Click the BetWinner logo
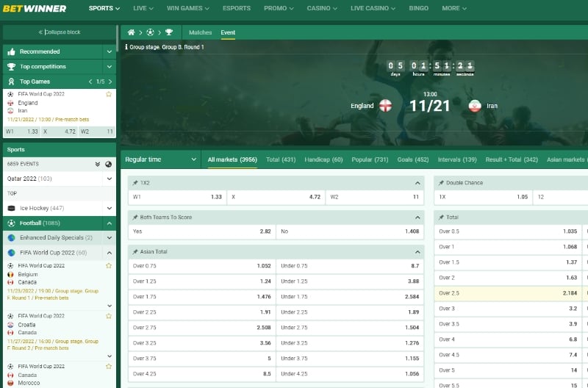The width and height of the screenshot is (588, 388). click(x=35, y=8)
